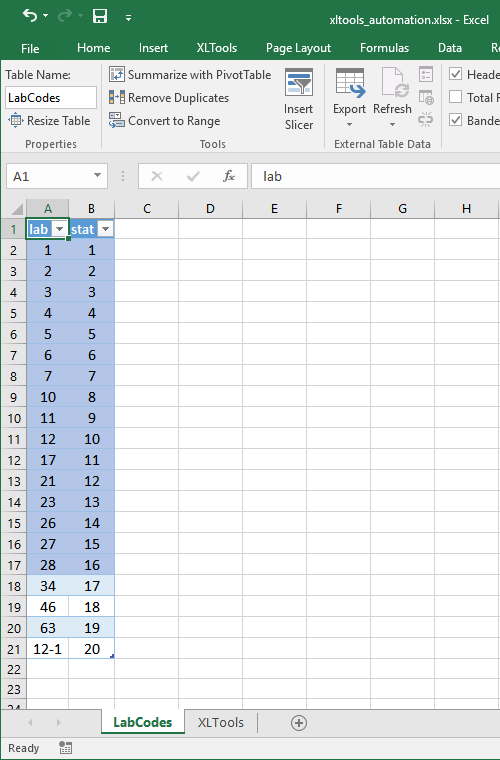Add a new sheet with plus button

pyautogui.click(x=299, y=723)
